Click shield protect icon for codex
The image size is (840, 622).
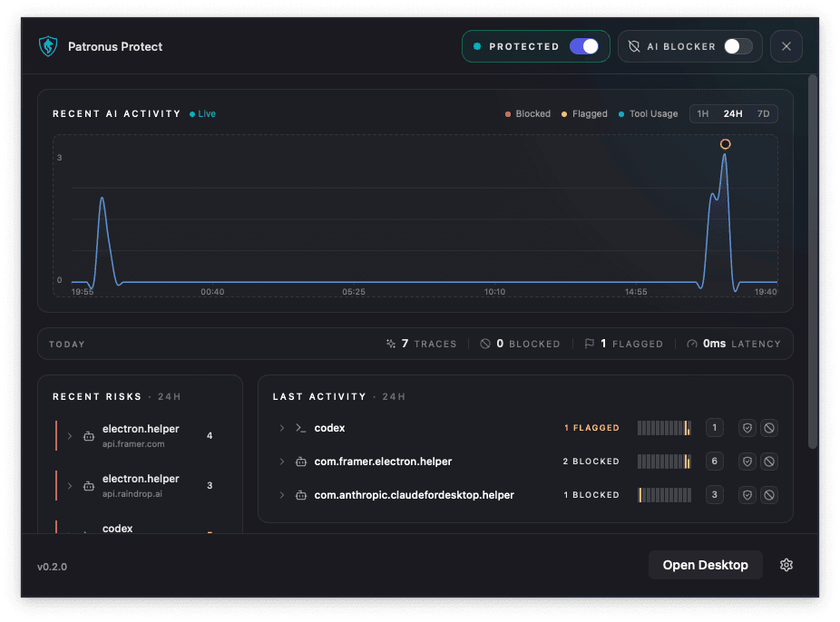pyautogui.click(x=747, y=428)
